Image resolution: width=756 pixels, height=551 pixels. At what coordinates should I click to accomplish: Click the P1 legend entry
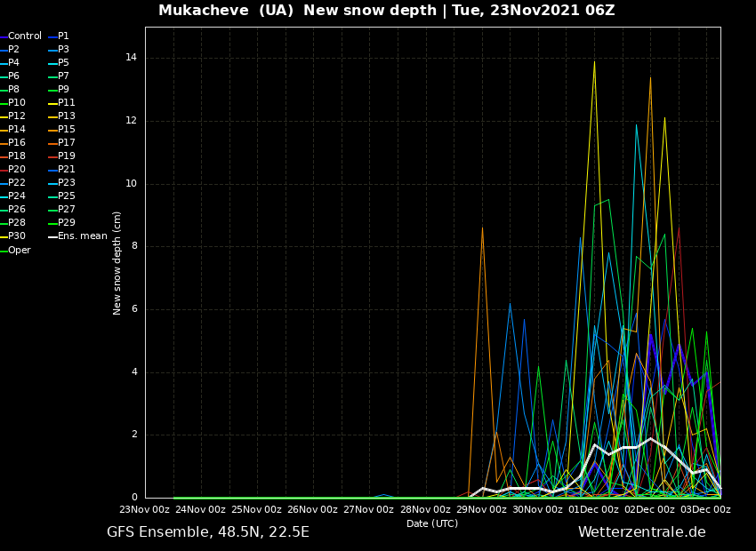pyautogui.click(x=63, y=36)
